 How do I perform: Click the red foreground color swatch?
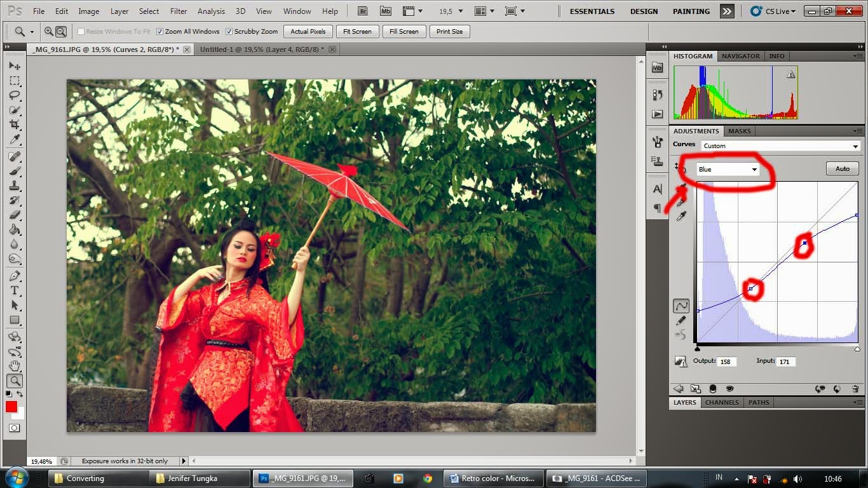(x=11, y=407)
